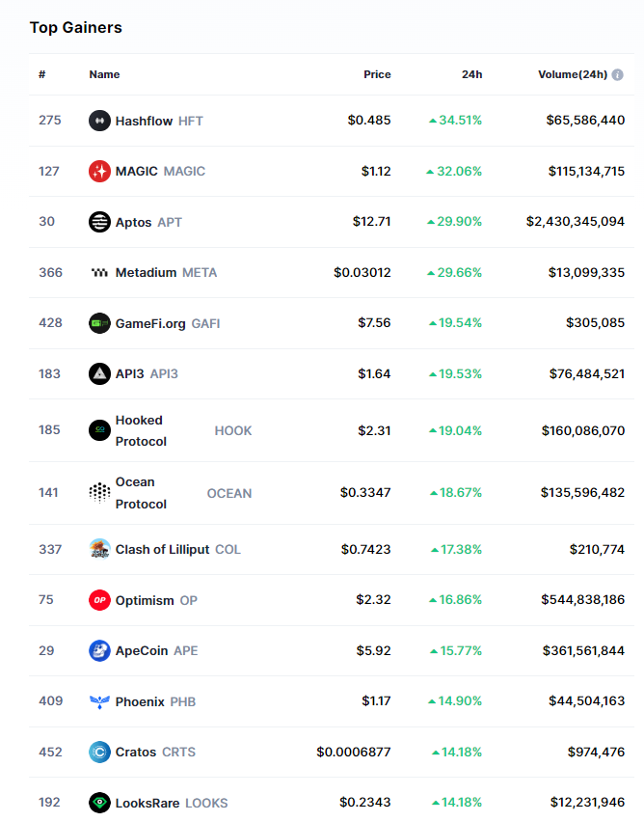Click the Optimism red OP logo
The height and width of the screenshot is (822, 644).
pos(99,600)
